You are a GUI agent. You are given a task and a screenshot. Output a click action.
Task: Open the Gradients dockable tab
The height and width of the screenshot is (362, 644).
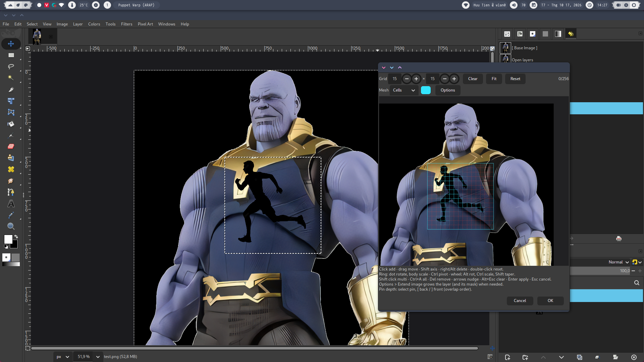tap(558, 34)
